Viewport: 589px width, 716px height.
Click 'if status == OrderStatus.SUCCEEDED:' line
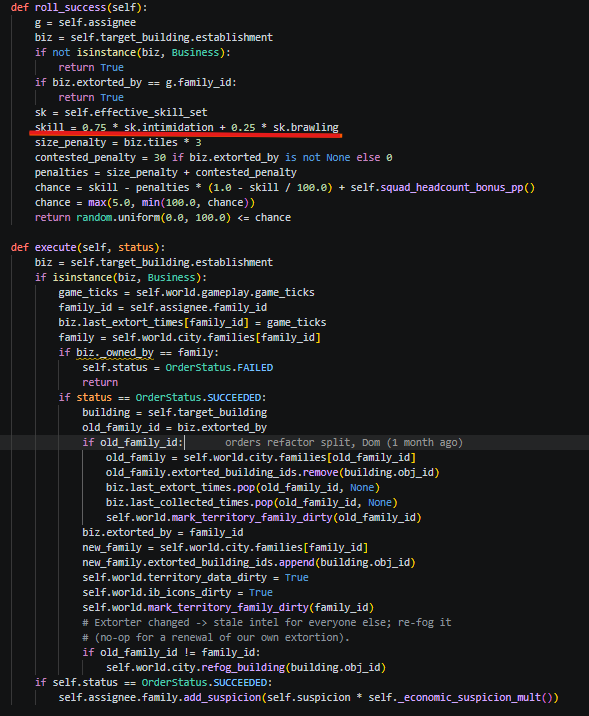point(162,397)
